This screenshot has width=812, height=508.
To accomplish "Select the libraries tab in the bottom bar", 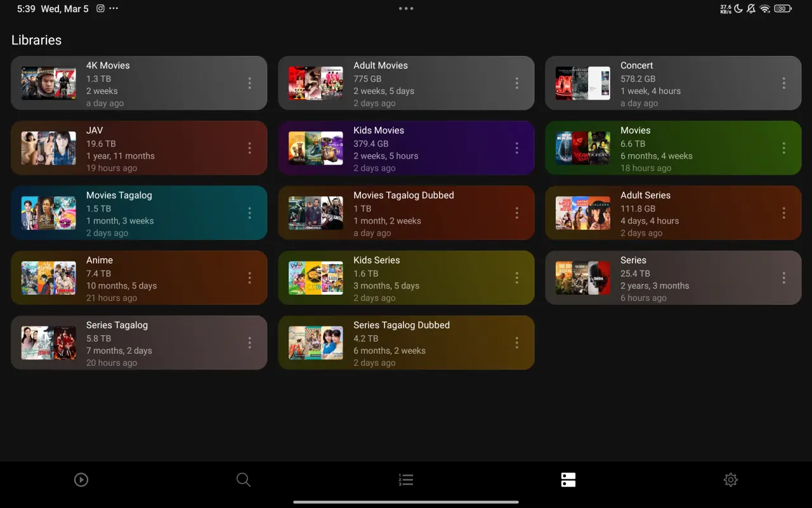I will click(x=568, y=479).
